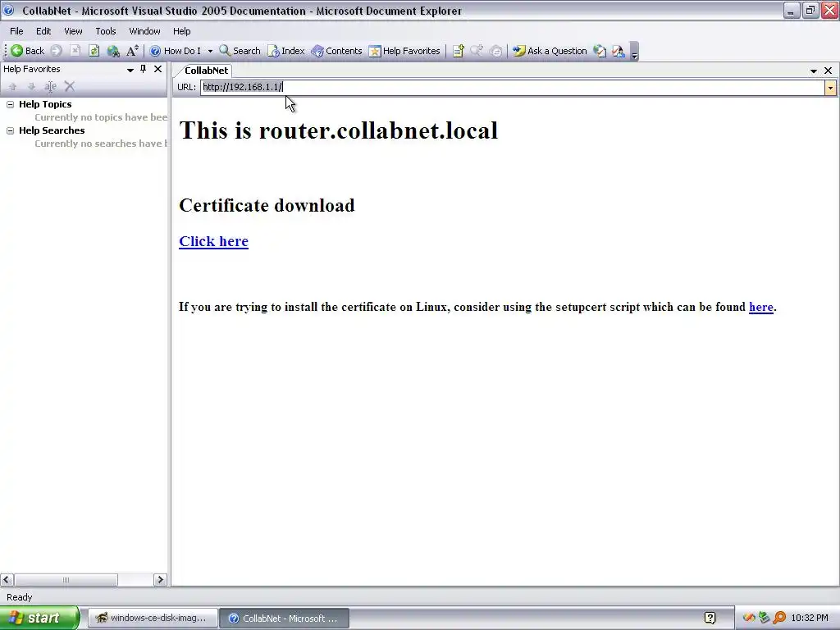Open the View menu
840x630 pixels.
(73, 31)
